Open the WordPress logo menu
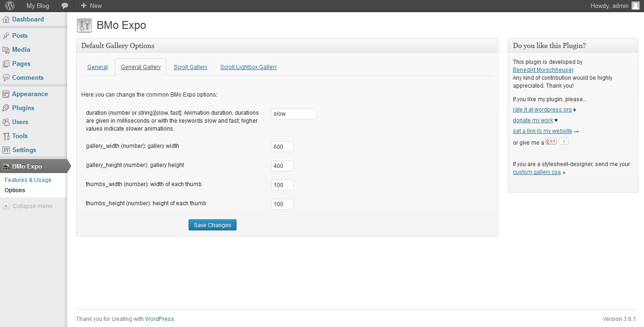 pyautogui.click(x=10, y=6)
